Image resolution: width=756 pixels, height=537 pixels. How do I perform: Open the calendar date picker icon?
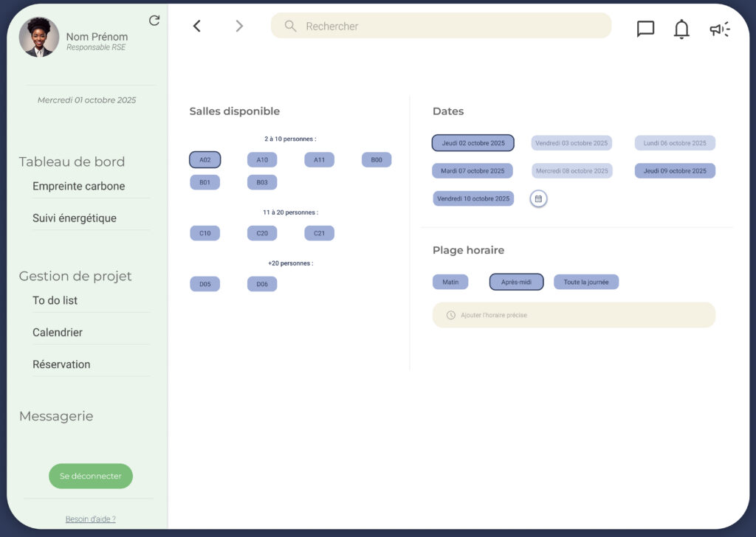(538, 198)
